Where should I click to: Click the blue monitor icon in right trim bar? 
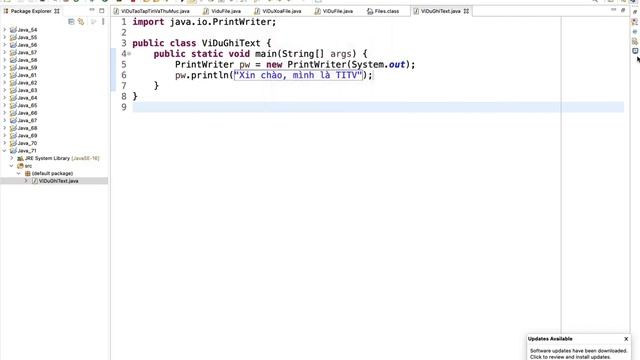tap(635, 51)
